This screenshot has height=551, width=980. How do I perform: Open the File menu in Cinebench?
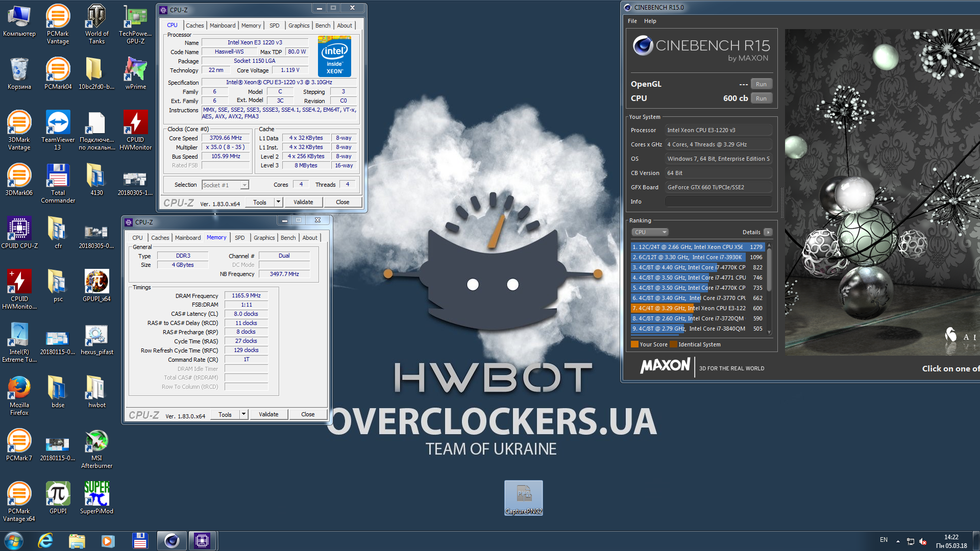click(x=632, y=21)
